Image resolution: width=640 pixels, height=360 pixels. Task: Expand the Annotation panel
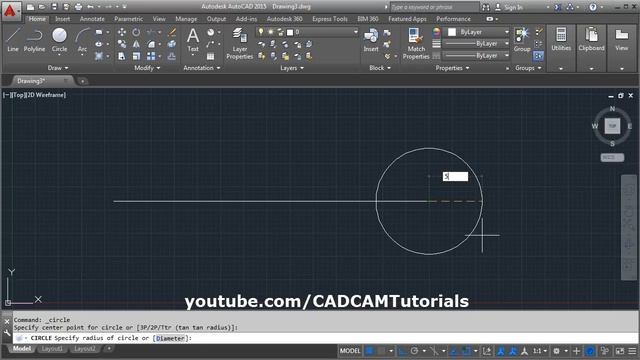click(x=202, y=68)
